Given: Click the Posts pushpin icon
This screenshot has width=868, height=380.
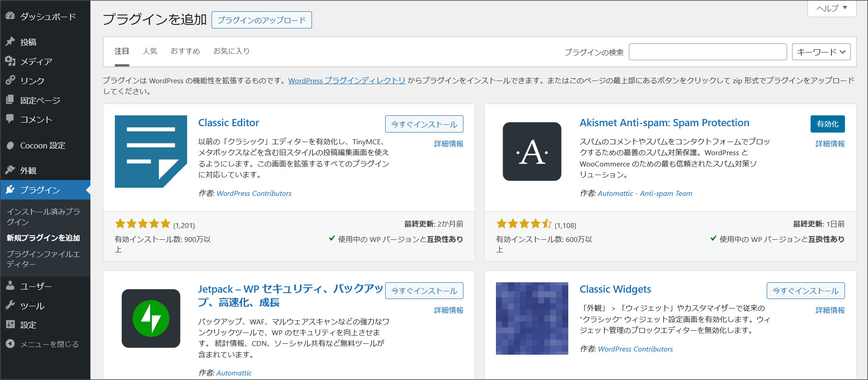Looking at the screenshot, I should click(10, 42).
